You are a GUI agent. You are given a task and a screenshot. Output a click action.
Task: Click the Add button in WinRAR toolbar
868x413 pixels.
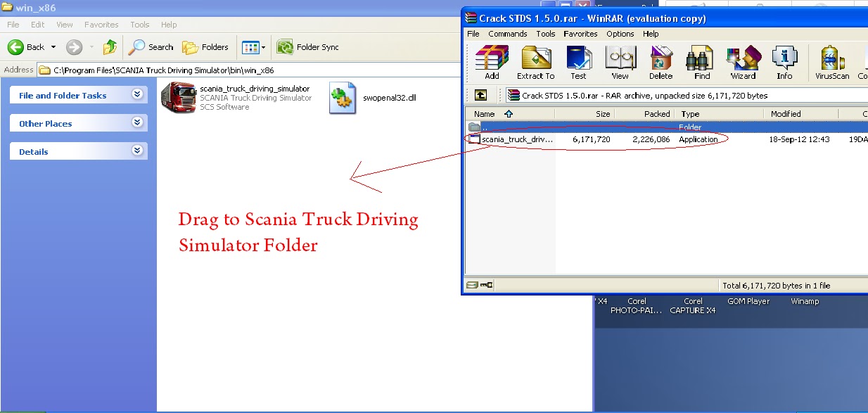click(492, 63)
